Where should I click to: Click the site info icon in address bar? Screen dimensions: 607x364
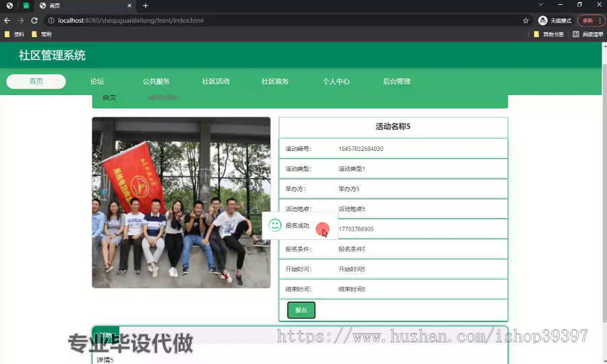pyautogui.click(x=51, y=20)
